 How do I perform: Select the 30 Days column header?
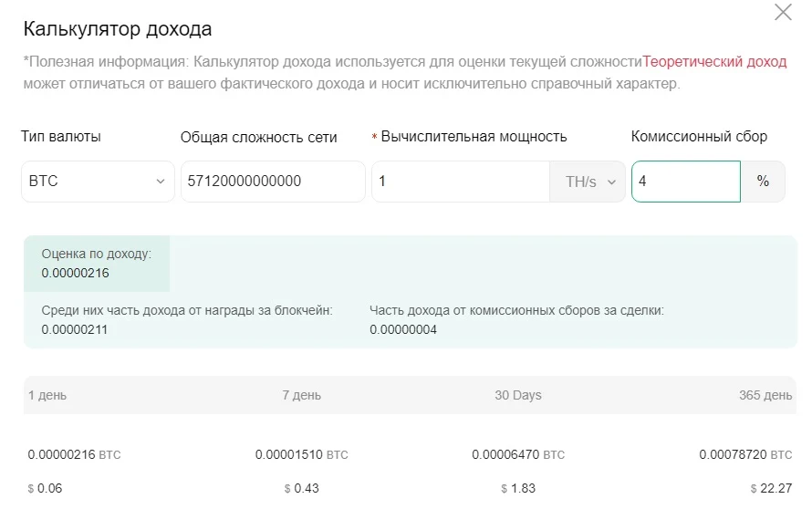[x=518, y=395]
